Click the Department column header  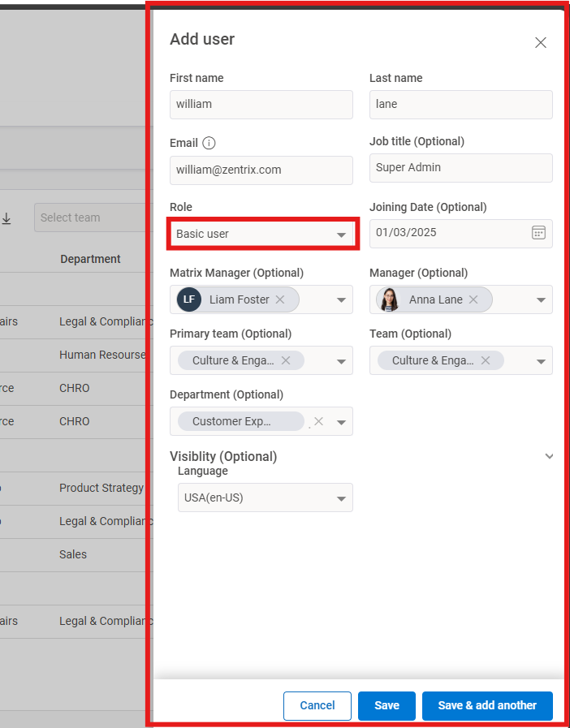click(90, 259)
